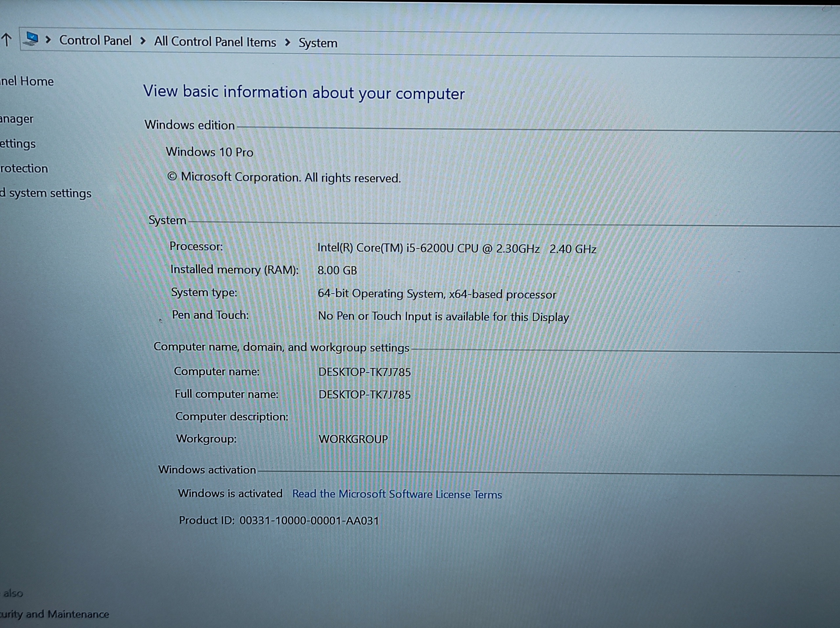Click Installed memory (RAM): label

[x=234, y=270]
